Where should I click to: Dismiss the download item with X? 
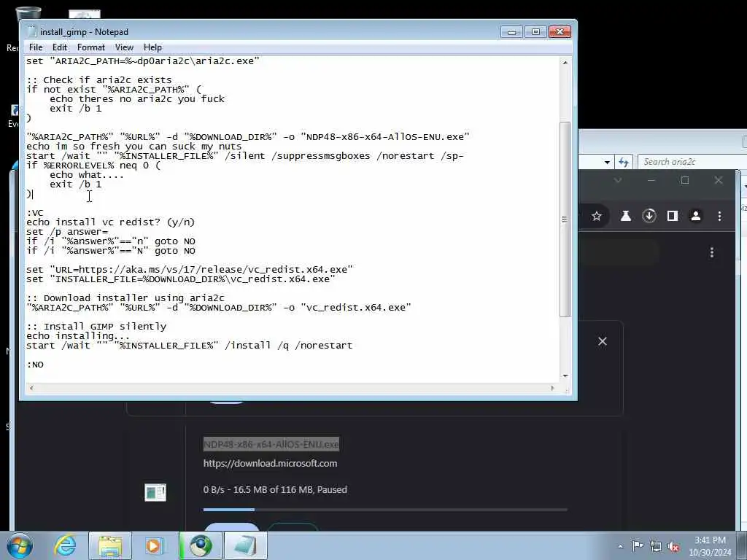pos(602,341)
